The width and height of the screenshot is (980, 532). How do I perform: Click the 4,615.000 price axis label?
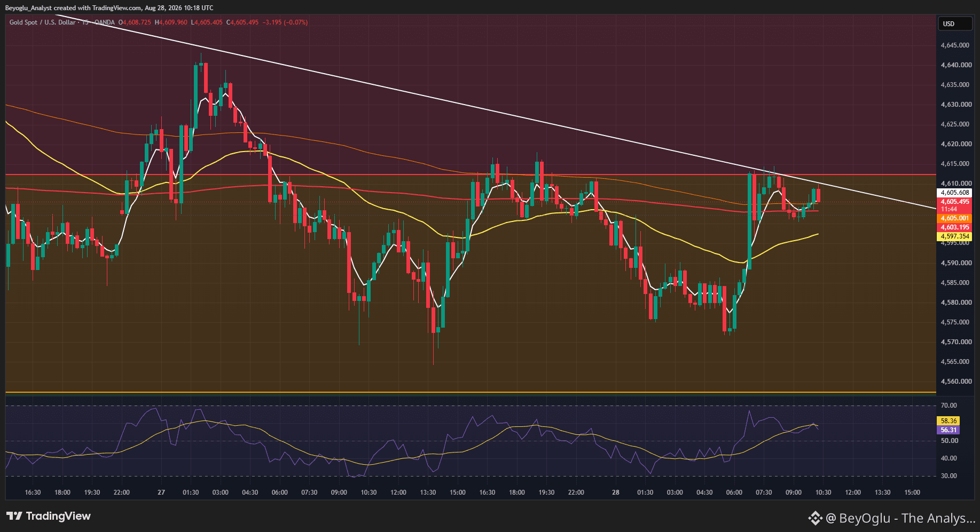[955, 164]
